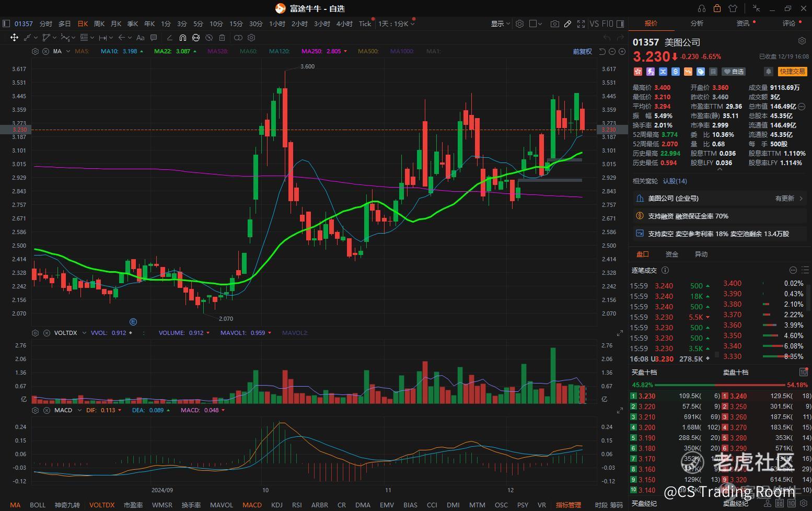Toggle the left sidebar panel
This screenshot has width=812, height=511.
[6, 24]
